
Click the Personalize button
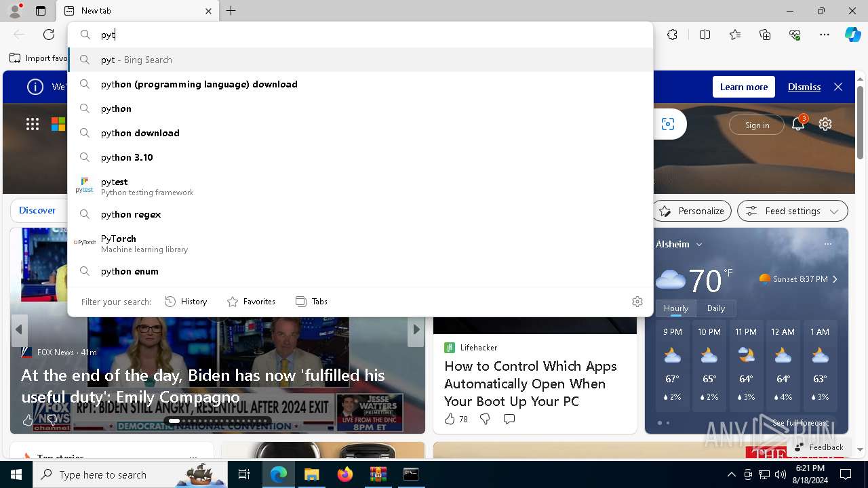pos(692,211)
